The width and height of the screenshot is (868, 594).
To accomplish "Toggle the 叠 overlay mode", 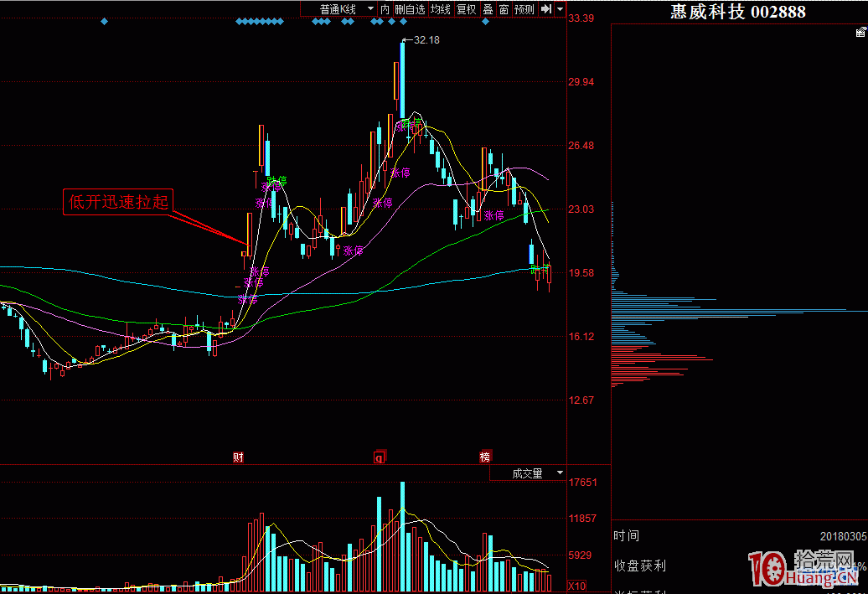I will tap(488, 9).
